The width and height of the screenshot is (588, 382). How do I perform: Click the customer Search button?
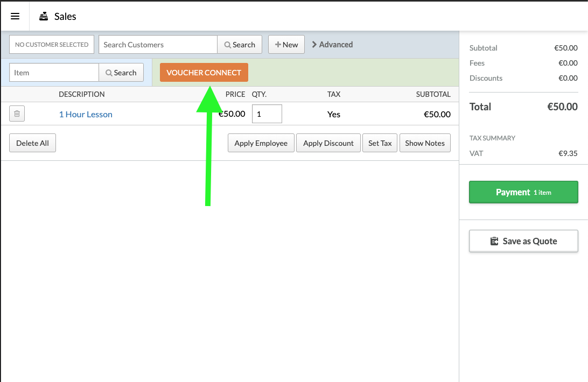pos(240,45)
